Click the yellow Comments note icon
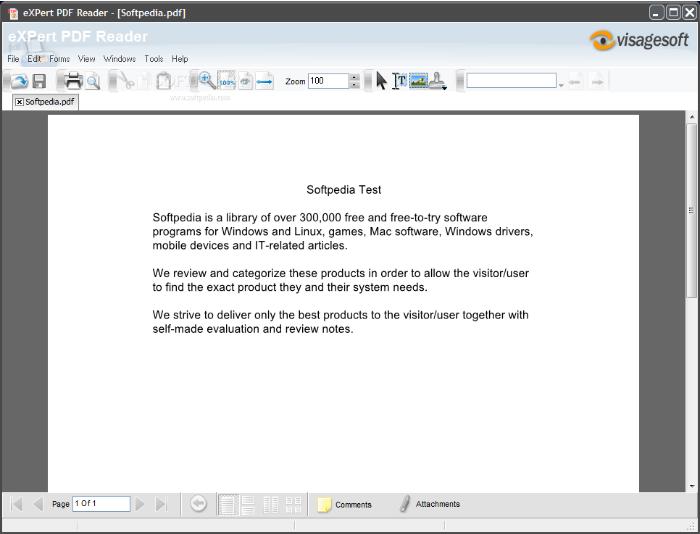The width and height of the screenshot is (700, 534). point(324,505)
